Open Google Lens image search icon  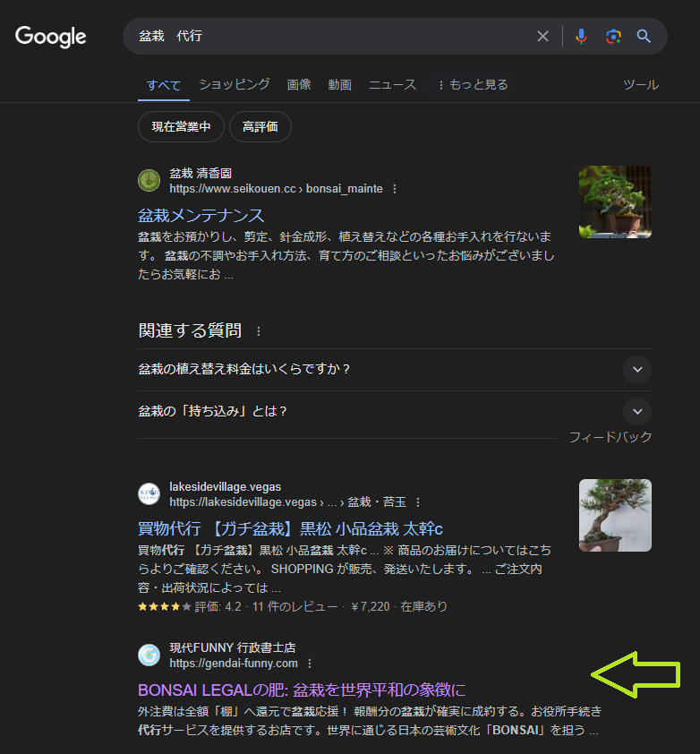click(x=613, y=36)
